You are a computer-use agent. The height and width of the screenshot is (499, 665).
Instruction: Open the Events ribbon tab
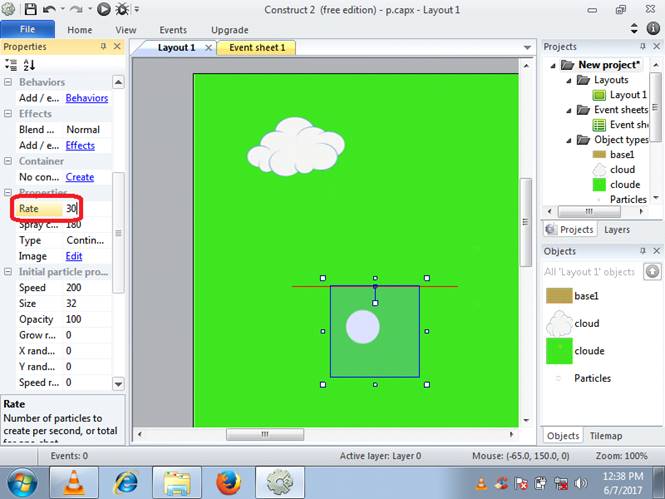click(x=173, y=30)
